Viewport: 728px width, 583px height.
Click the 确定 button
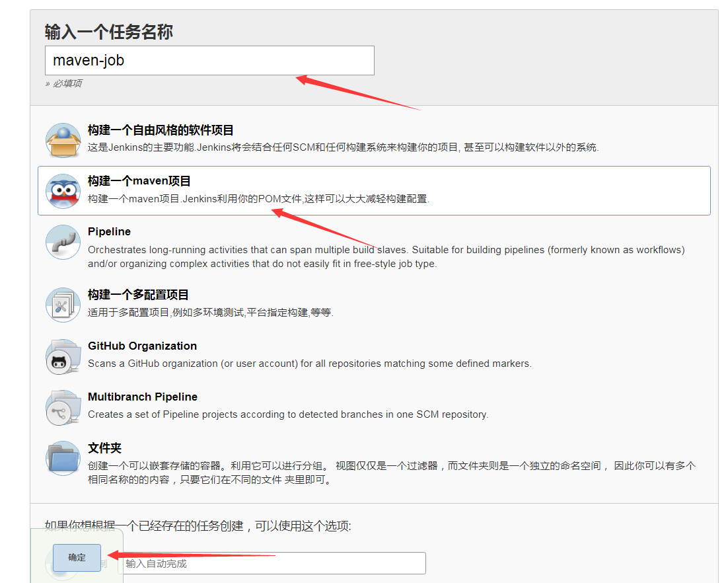77,557
